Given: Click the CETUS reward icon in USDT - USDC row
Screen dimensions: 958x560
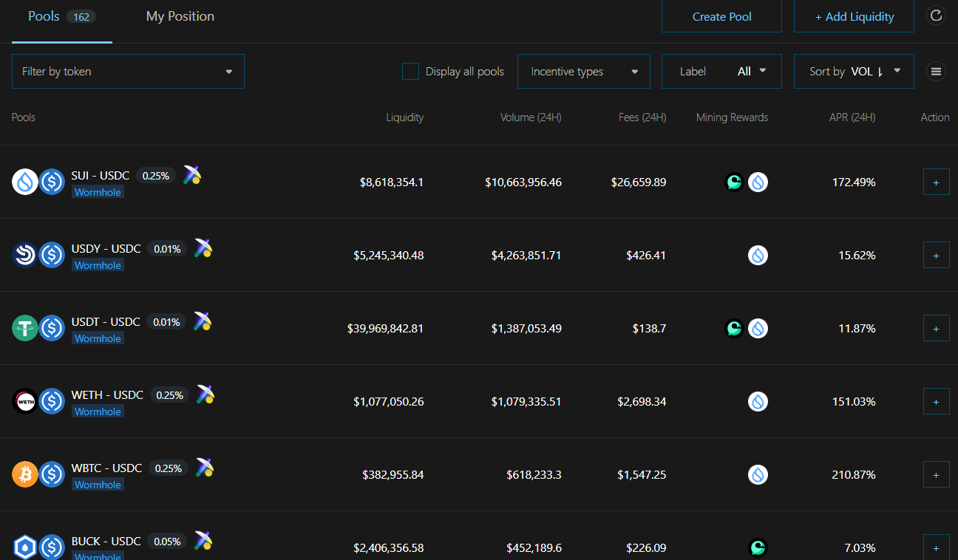Looking at the screenshot, I should coord(734,328).
